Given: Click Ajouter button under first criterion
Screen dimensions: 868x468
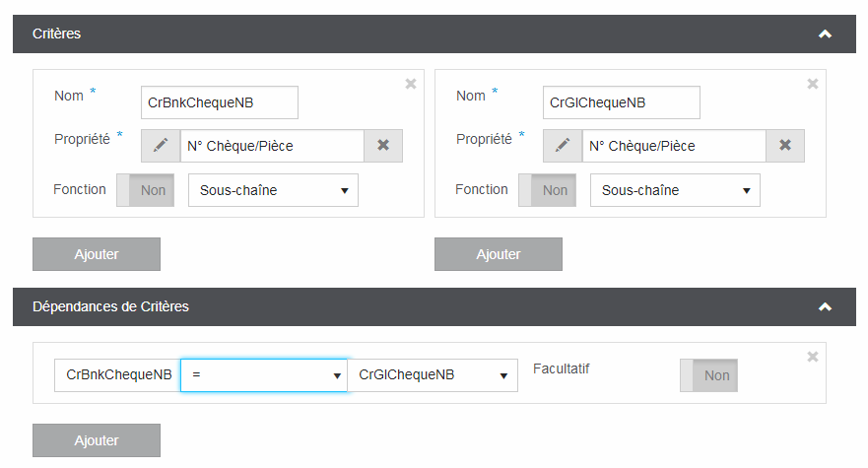Looking at the screenshot, I should pyautogui.click(x=97, y=254).
